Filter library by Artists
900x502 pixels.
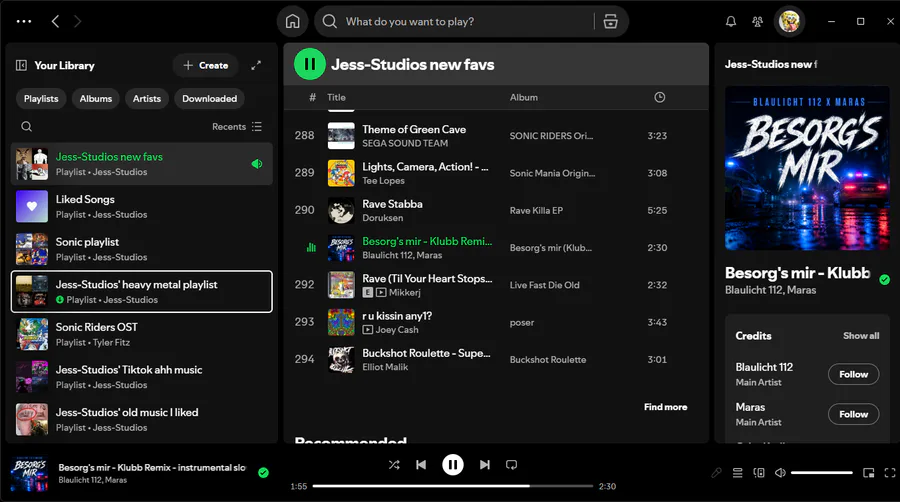pos(147,99)
